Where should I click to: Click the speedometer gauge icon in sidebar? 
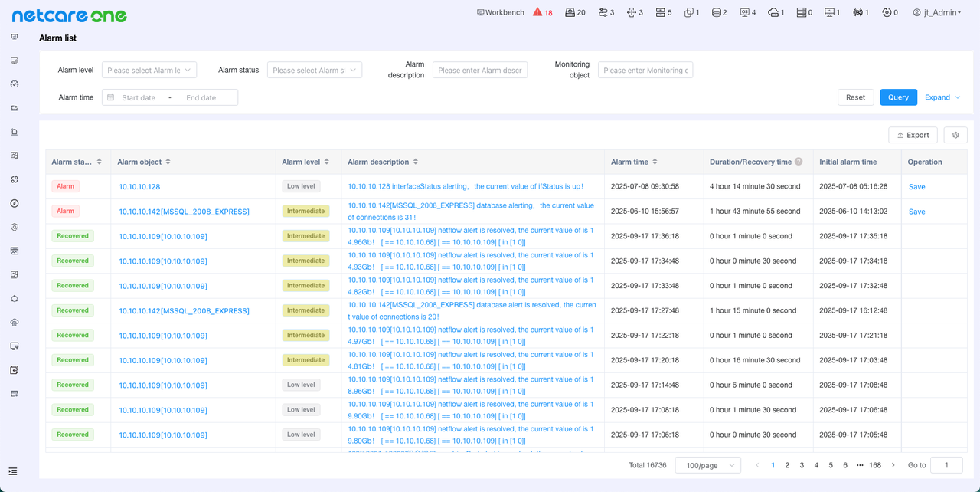click(x=14, y=84)
